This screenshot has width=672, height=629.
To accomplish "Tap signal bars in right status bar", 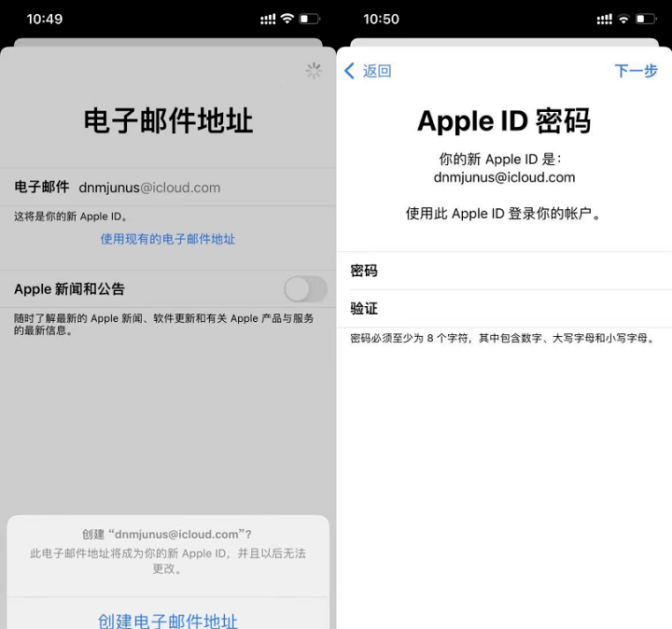I will pos(604,19).
